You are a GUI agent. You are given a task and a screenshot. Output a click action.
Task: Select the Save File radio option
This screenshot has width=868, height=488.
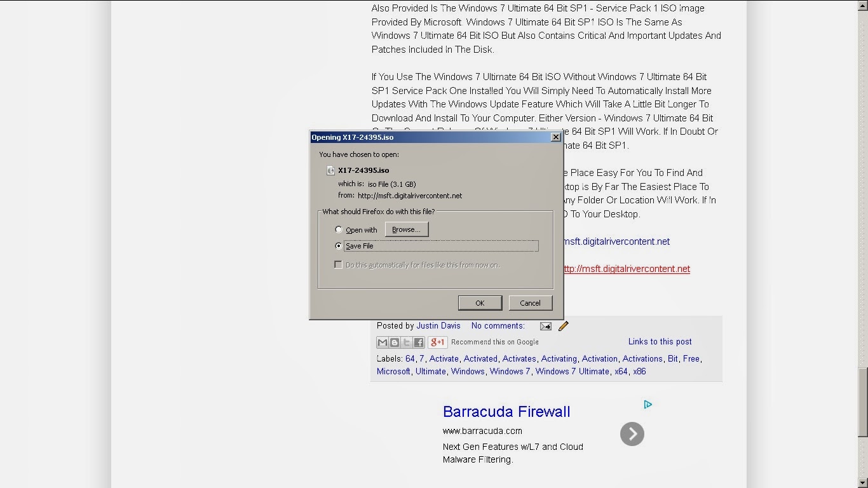(x=339, y=245)
